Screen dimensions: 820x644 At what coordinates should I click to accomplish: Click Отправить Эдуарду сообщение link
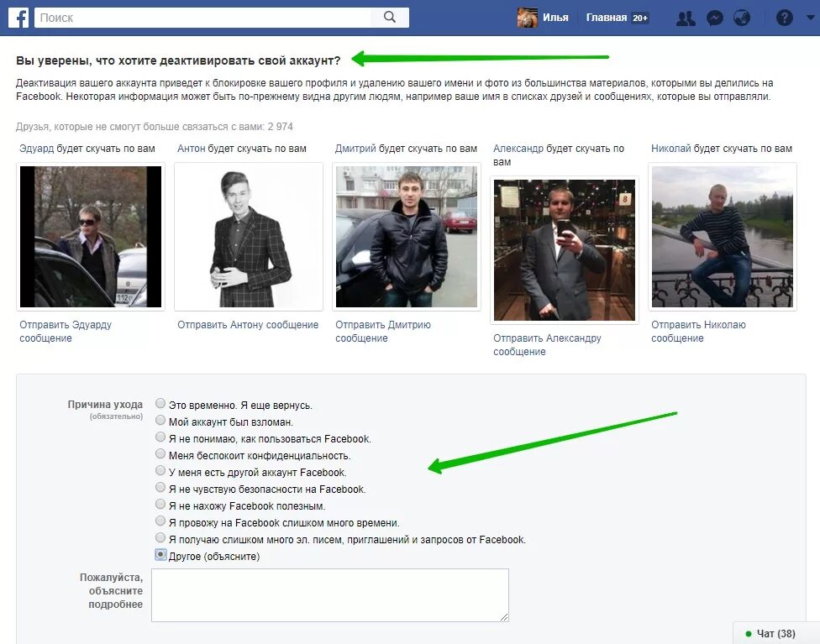(66, 332)
